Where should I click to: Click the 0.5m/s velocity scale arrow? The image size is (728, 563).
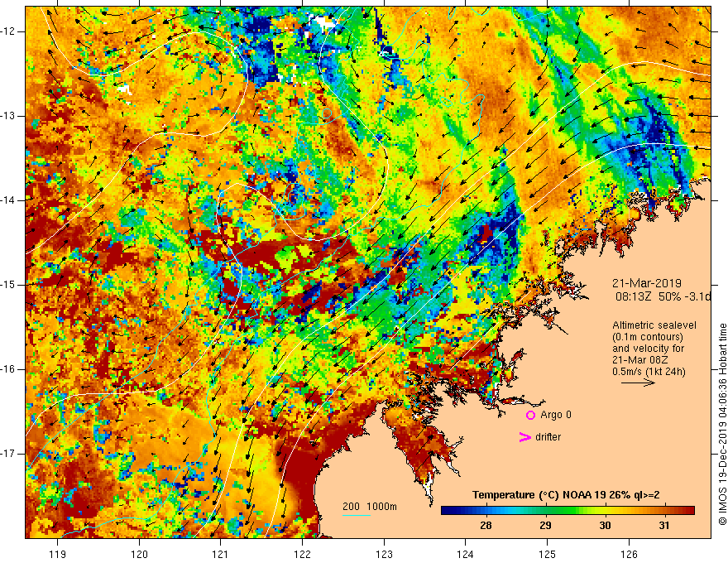coord(638,383)
